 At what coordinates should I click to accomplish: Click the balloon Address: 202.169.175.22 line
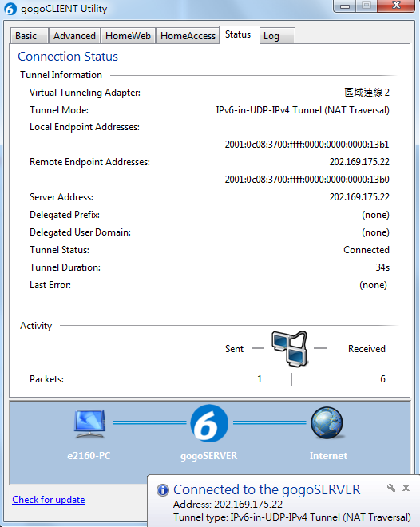point(228,505)
